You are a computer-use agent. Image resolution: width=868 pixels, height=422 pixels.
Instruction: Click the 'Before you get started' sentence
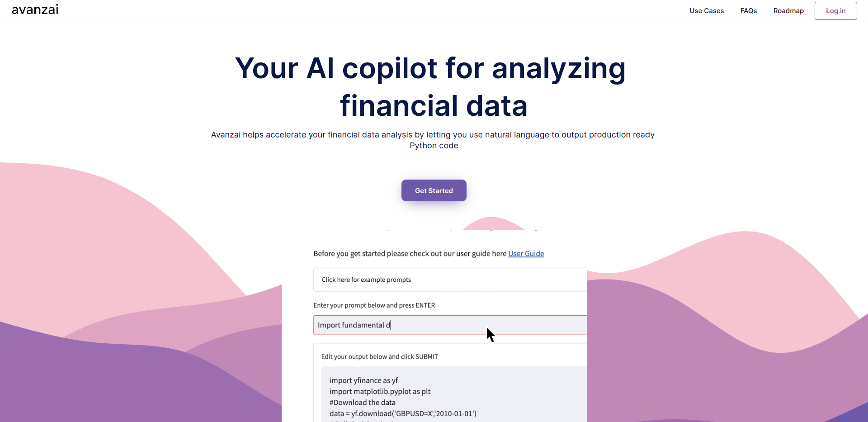[x=410, y=254]
